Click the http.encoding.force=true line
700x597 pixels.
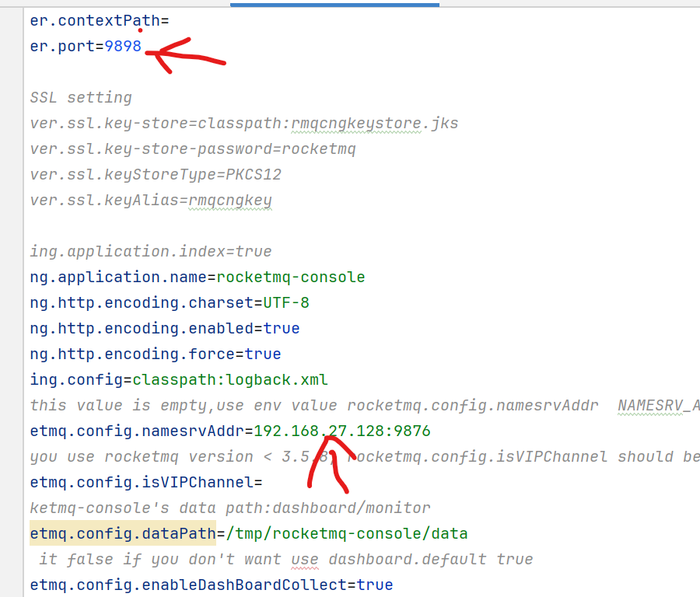click(x=156, y=354)
